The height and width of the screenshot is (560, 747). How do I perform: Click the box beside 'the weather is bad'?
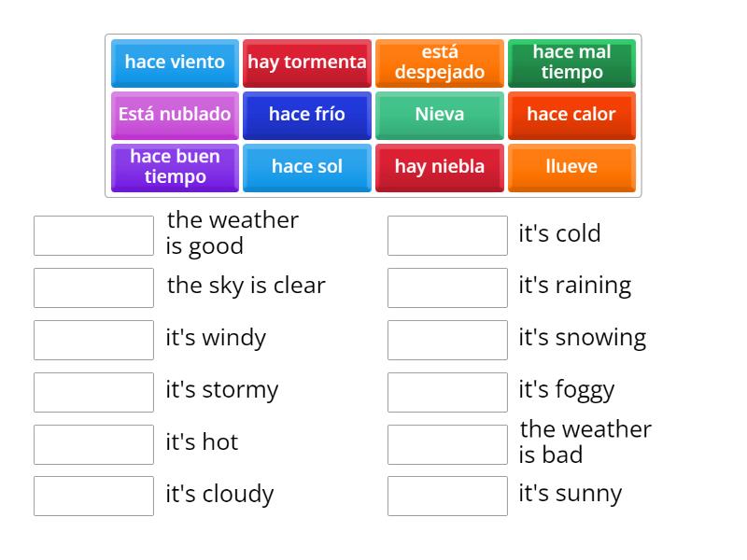447,443
